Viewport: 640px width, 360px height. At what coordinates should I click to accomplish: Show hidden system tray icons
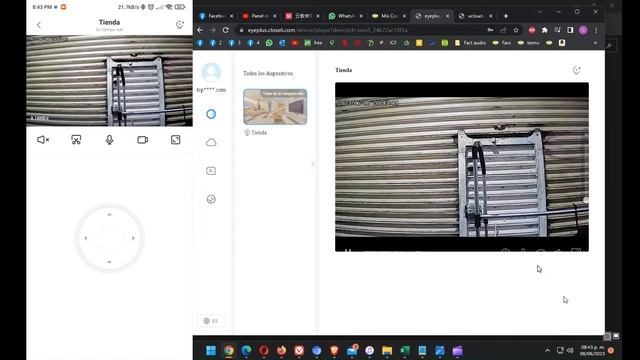tap(547, 351)
